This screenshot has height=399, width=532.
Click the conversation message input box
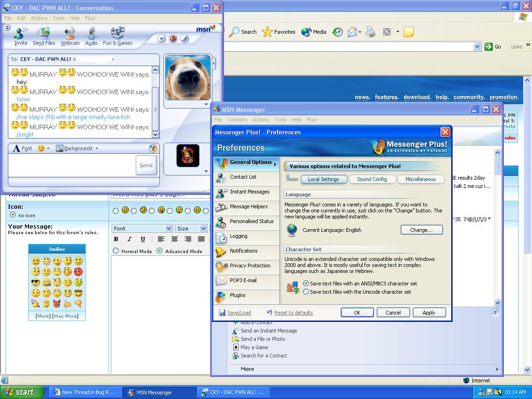(x=72, y=165)
